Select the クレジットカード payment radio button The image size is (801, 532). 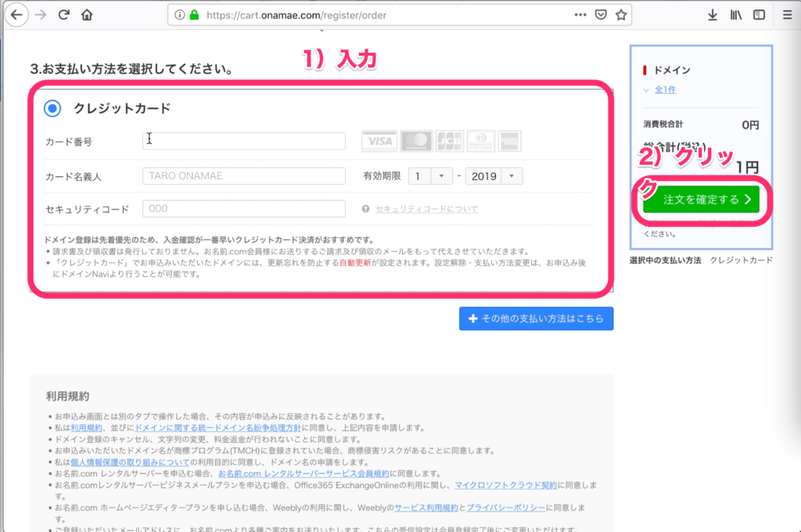pyautogui.click(x=52, y=109)
